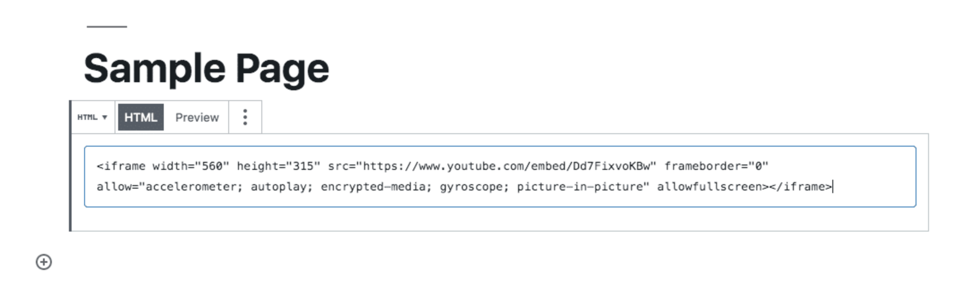980x287 pixels.
Task: Open the HTML block type switcher dropdown
Action: (92, 117)
